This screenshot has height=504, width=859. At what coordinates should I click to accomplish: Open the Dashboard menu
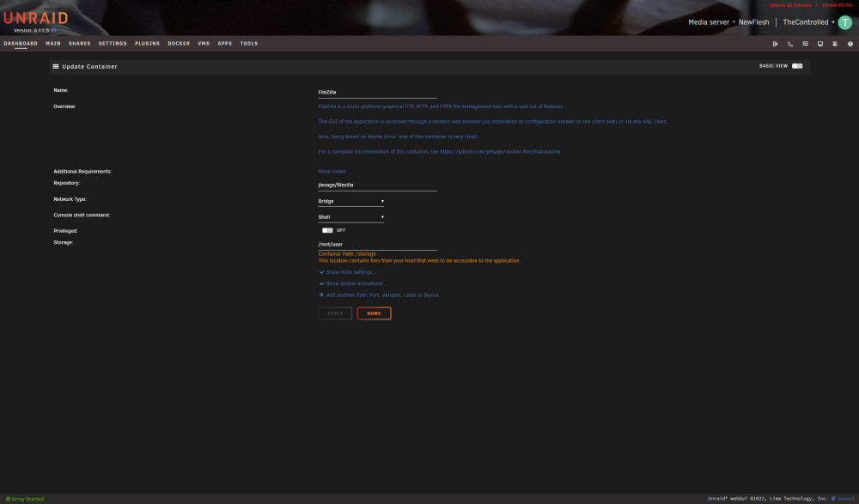point(21,44)
